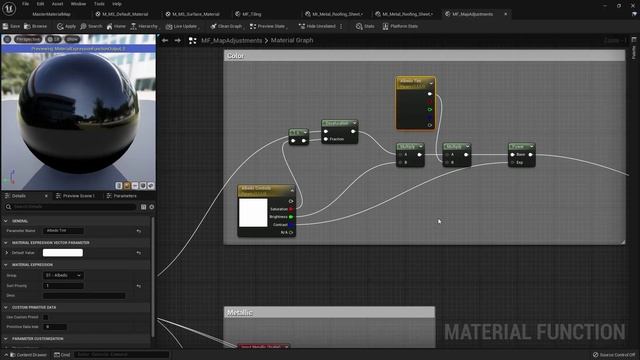Viewport: 640px width, 360px height.
Task: Open the Window menu
Action: tap(78, 4)
